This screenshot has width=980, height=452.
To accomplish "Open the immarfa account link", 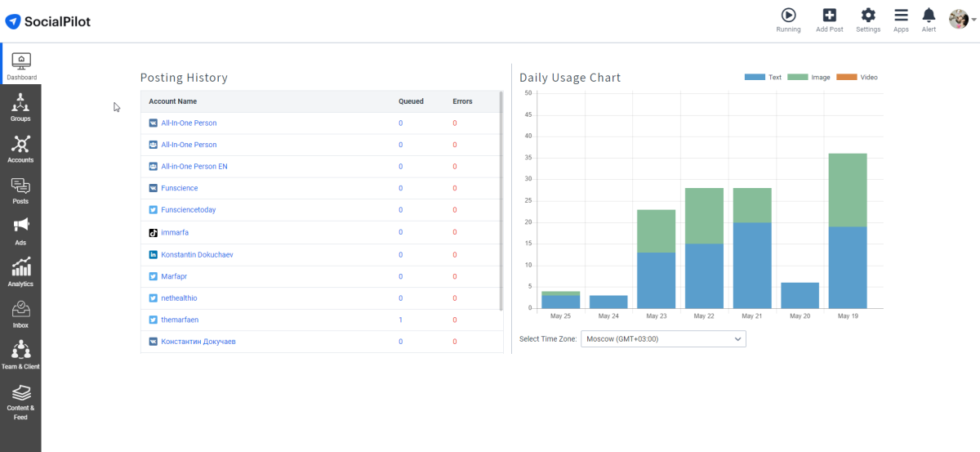I will tap(175, 232).
